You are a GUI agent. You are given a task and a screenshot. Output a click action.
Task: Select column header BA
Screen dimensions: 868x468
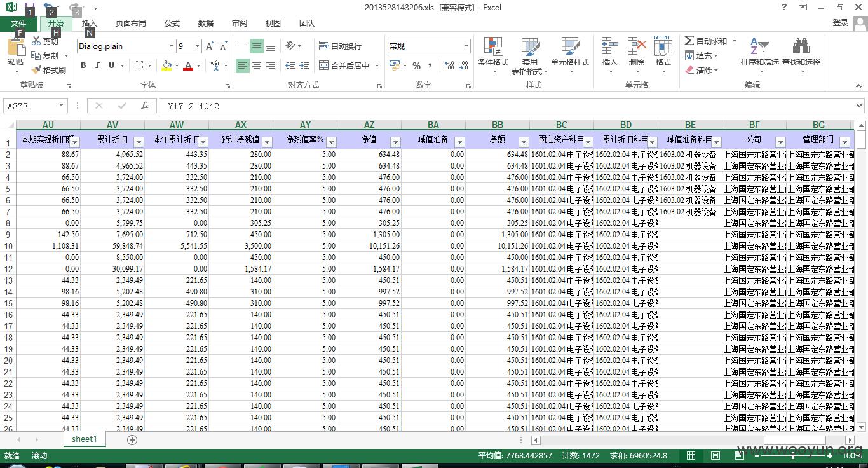click(x=433, y=125)
